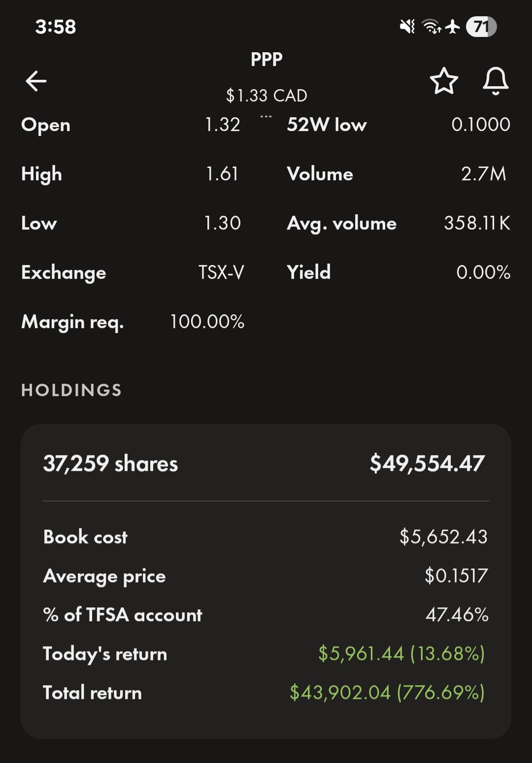Add PPP to watchlist with star icon
This screenshot has width=532, height=763.
[444, 81]
